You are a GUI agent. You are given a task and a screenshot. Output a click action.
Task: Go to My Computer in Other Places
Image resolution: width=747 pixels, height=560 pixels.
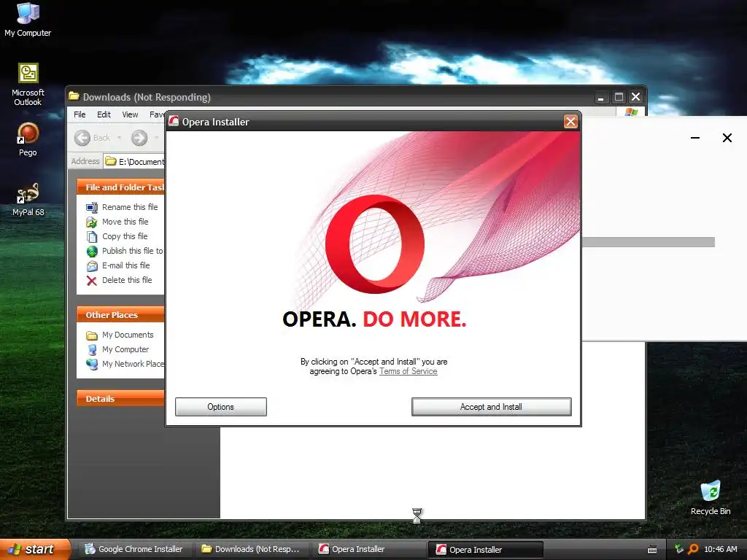pos(125,349)
